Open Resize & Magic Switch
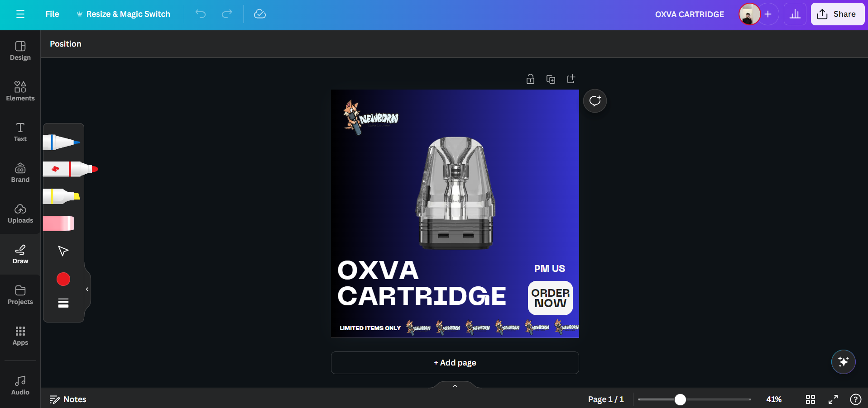 click(x=123, y=14)
